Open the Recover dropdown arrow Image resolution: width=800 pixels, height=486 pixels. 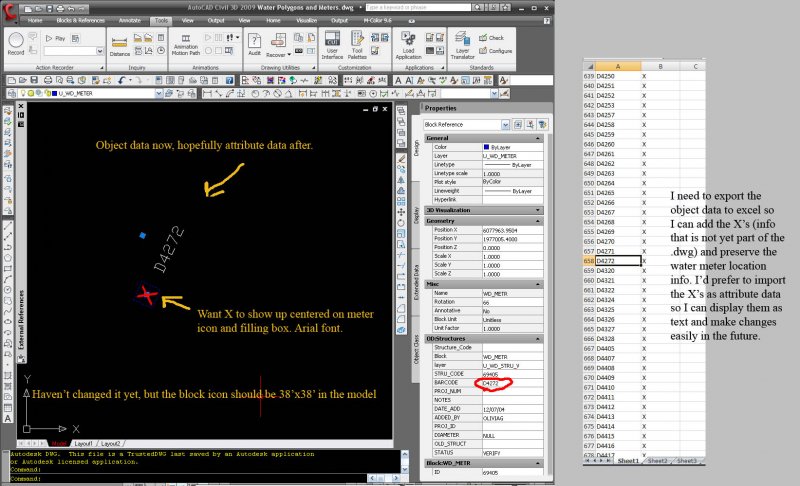[x=289, y=55]
